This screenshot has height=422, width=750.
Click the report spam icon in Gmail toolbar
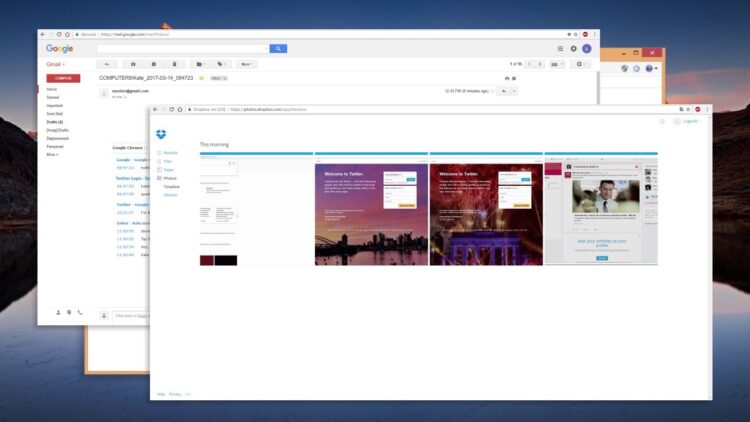154,64
